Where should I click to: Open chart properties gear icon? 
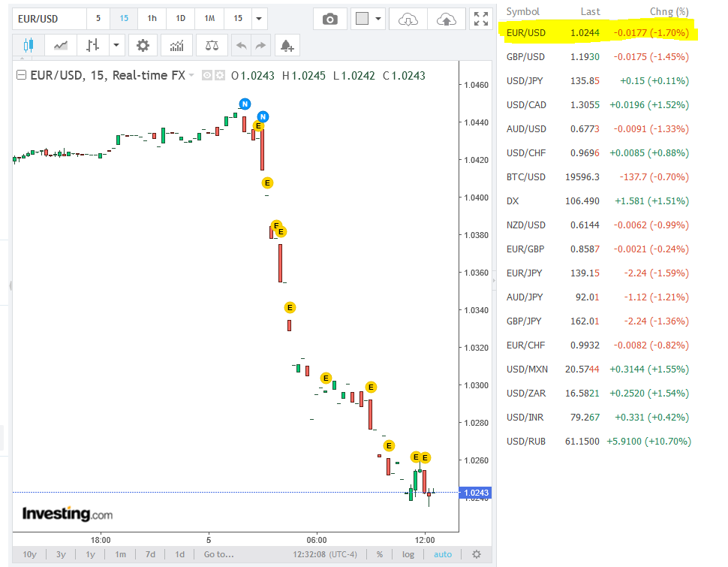click(143, 45)
